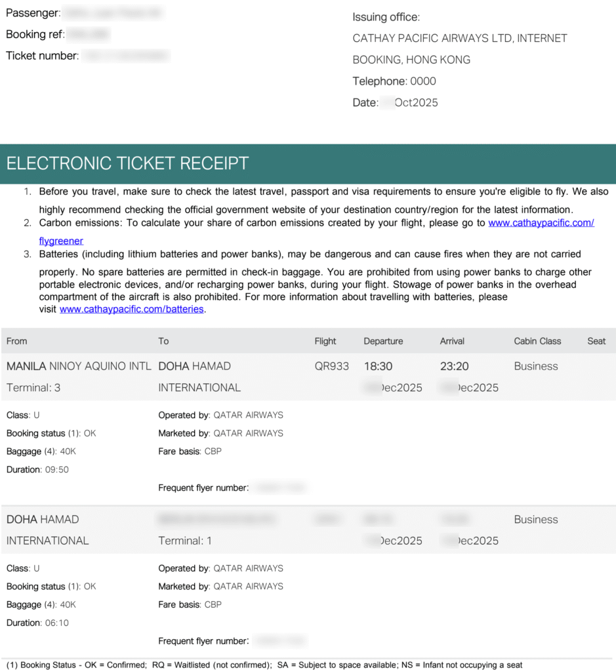Open the cathaypacific.com flygreener link
Screen dimensions: 616x672
tap(541, 223)
